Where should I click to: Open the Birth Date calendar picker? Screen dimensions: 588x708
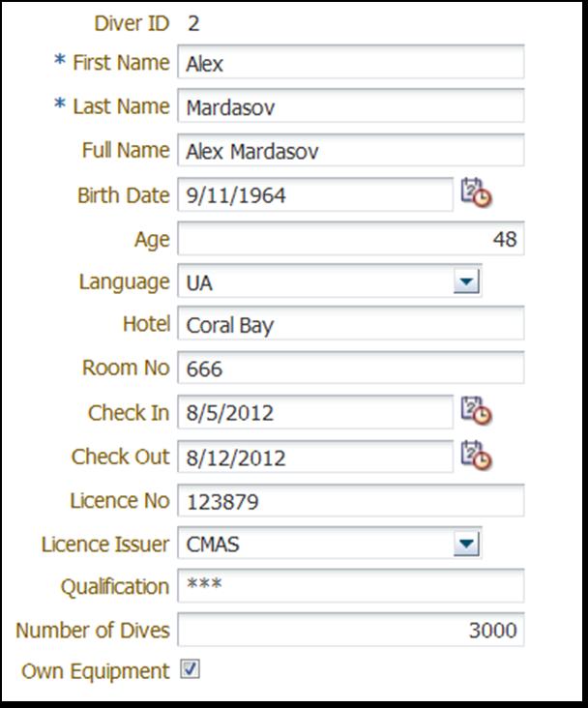pos(476,193)
